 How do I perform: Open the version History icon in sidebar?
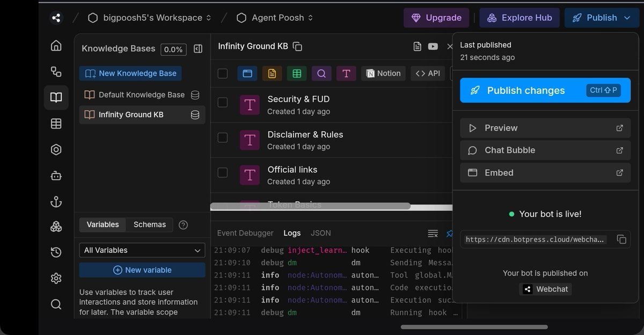tap(56, 252)
